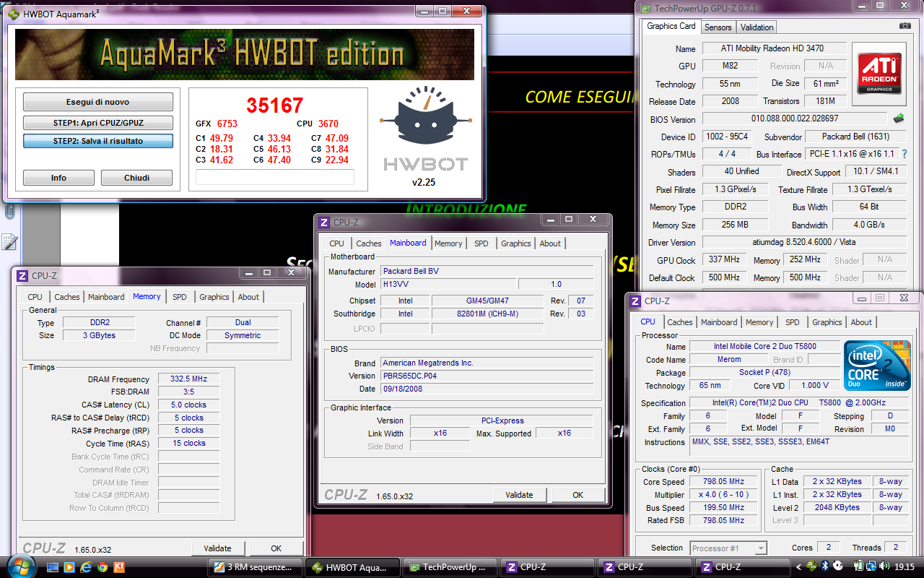Screen dimensions: 924x578
Task: Save the GPU BIOS with the chip icon
Action: point(899,118)
